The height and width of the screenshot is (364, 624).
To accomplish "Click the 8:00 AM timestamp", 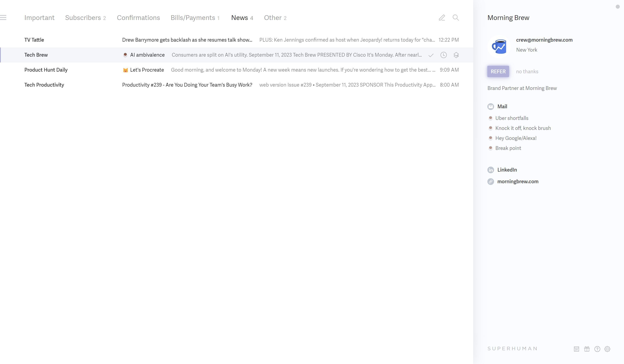I will 449,85.
